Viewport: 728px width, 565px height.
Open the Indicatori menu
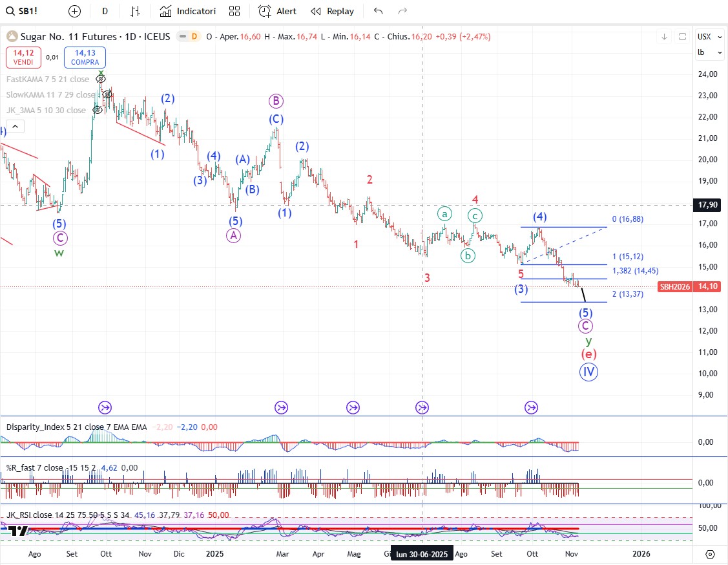(x=188, y=11)
